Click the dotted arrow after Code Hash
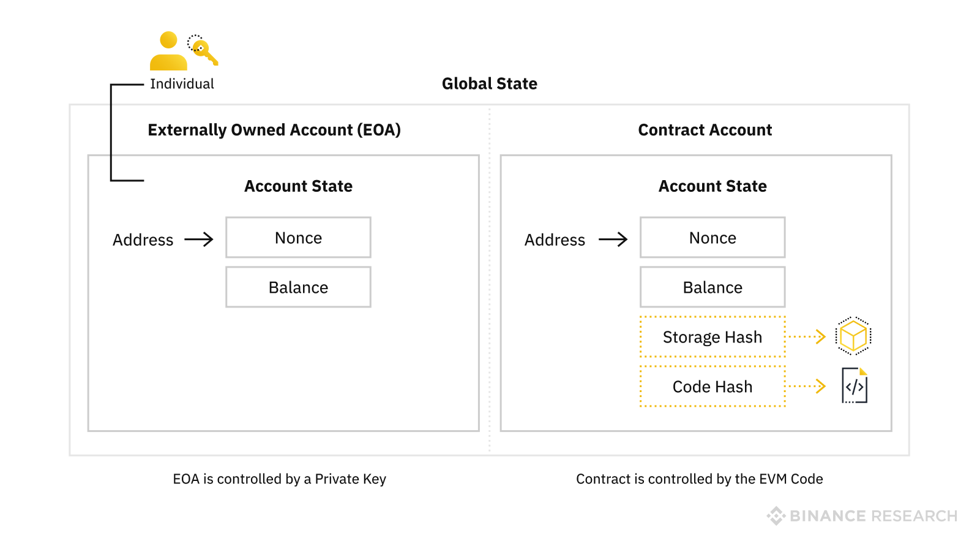The width and height of the screenshot is (980, 552). [x=807, y=386]
